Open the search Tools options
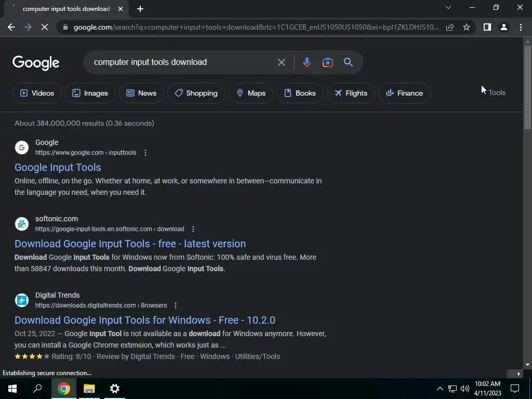The height and width of the screenshot is (399, 532). tap(497, 92)
